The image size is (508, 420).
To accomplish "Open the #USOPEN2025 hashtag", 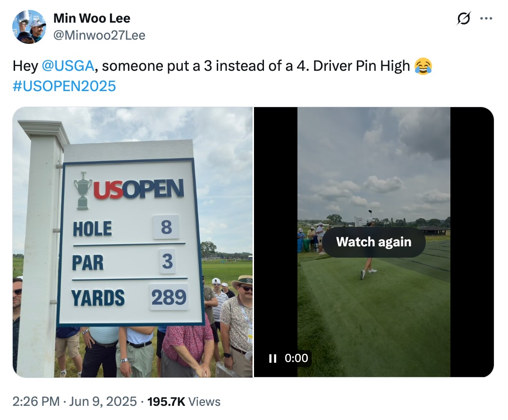I will pos(64,86).
